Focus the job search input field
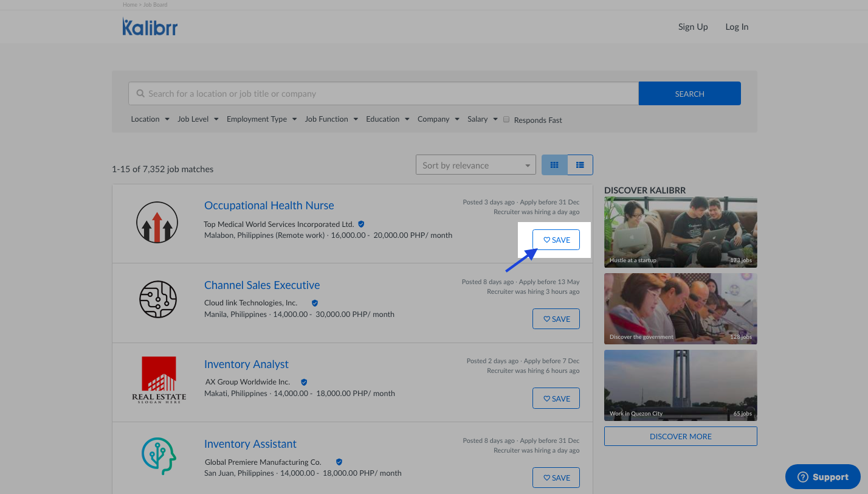This screenshot has height=494, width=868. coord(383,94)
